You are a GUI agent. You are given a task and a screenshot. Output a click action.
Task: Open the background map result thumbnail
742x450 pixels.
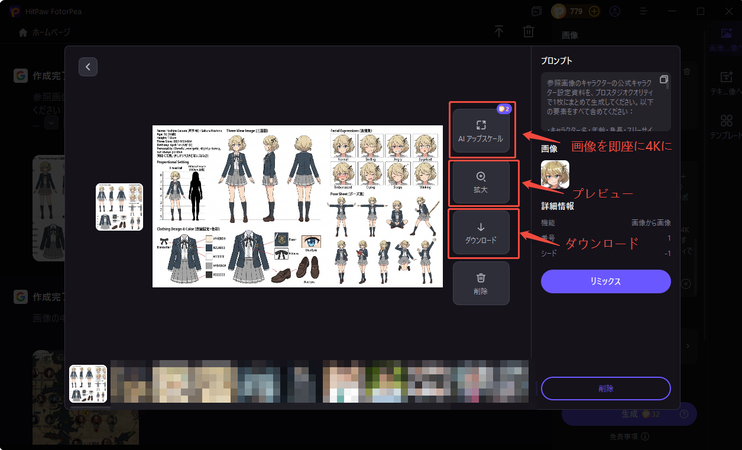coord(86,397)
